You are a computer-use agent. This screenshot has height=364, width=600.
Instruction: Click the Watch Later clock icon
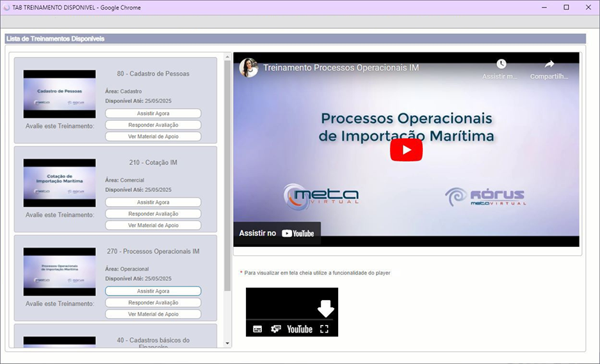point(501,64)
